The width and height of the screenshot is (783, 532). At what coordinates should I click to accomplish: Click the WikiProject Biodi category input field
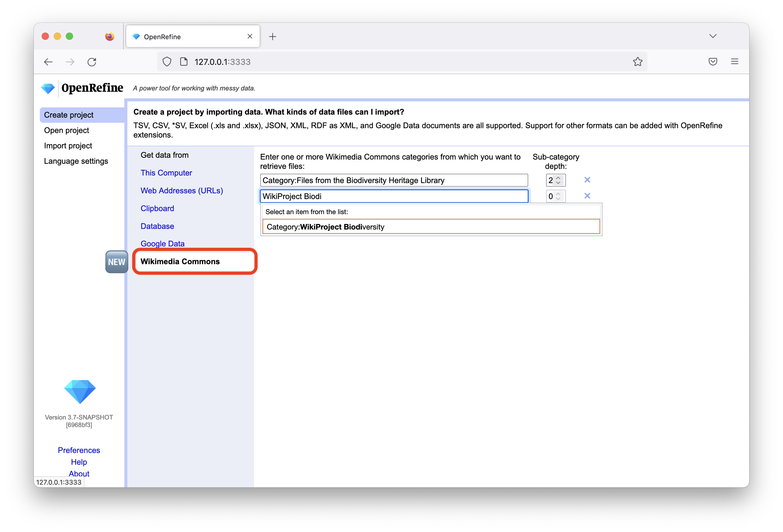(x=394, y=196)
